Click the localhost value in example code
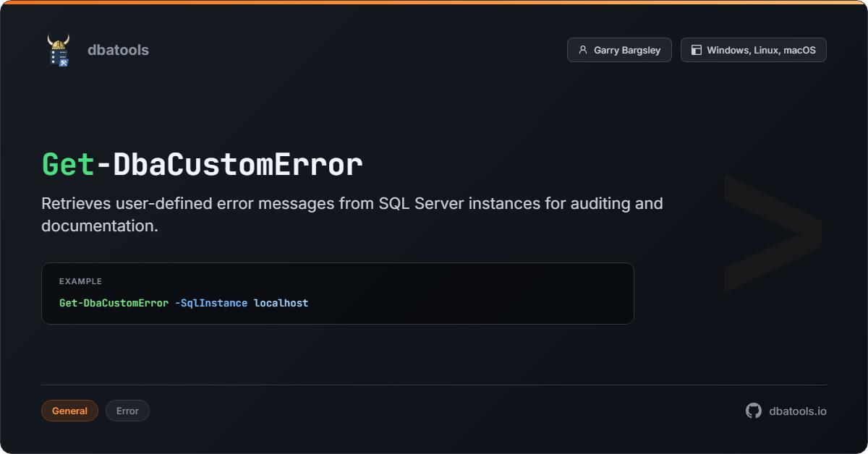This screenshot has height=454, width=868. (x=281, y=303)
